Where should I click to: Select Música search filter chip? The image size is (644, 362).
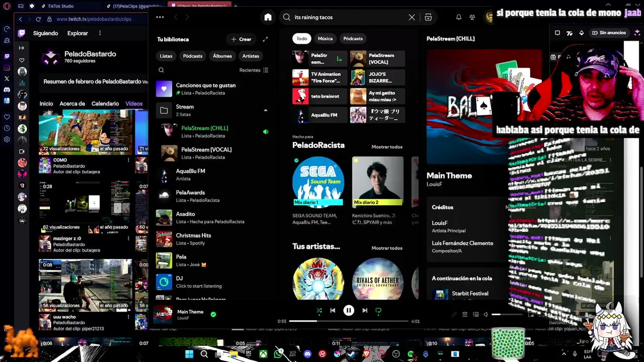tap(325, 38)
